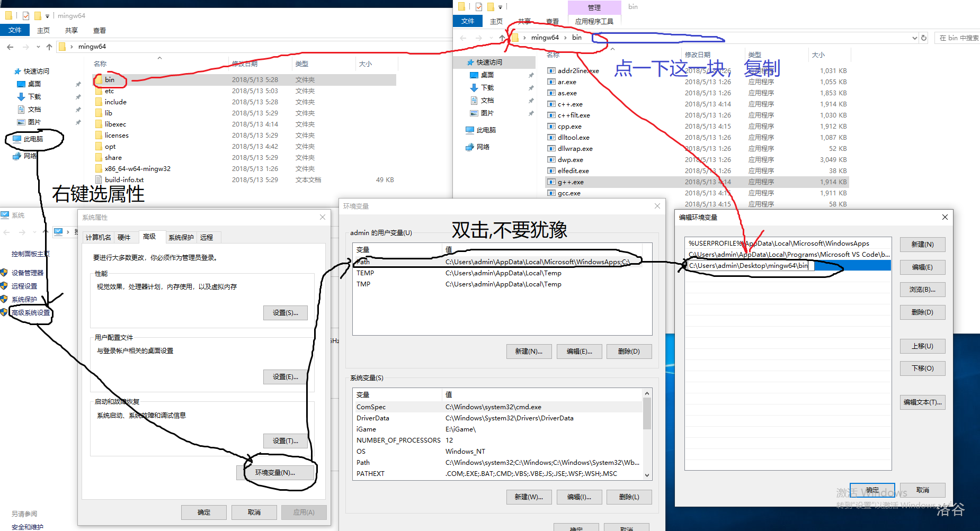Open the lib folder icon
The height and width of the screenshot is (531, 980).
99,113
